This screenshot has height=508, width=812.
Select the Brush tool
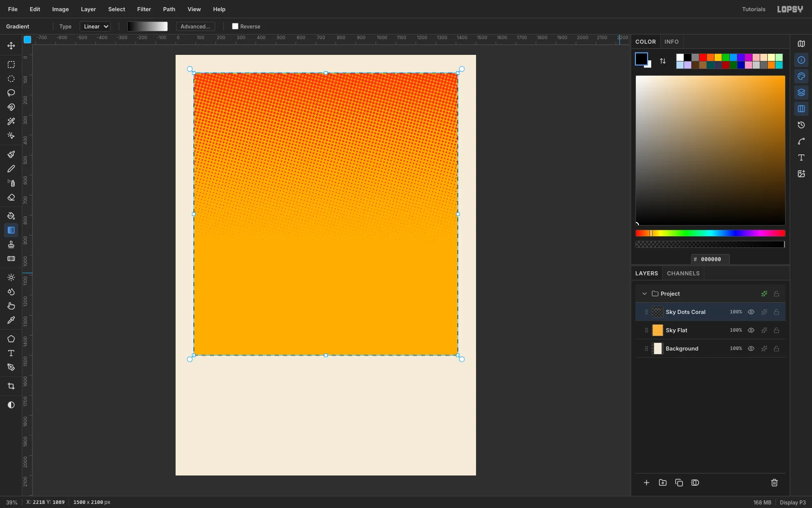tap(11, 154)
